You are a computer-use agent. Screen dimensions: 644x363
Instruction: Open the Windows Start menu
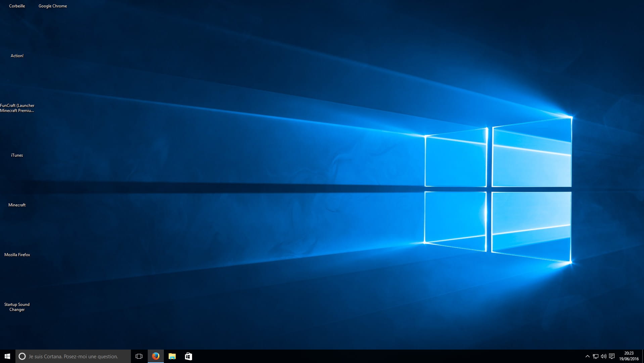click(x=7, y=356)
